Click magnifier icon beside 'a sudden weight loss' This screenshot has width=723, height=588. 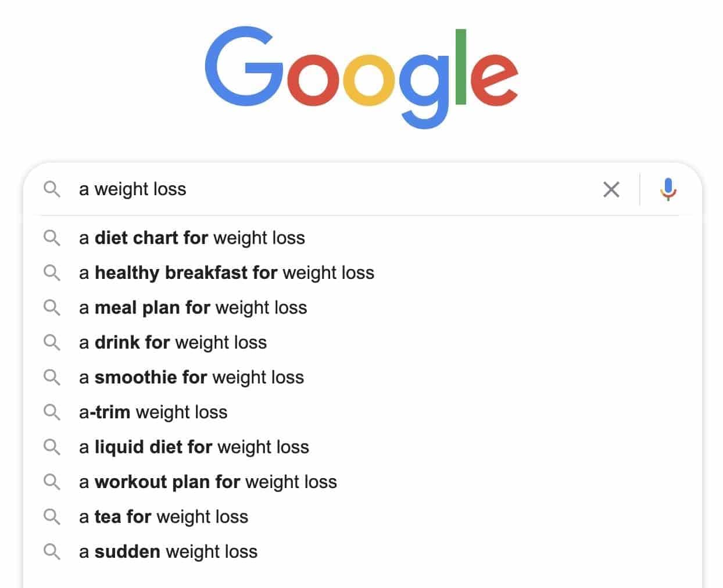52,552
